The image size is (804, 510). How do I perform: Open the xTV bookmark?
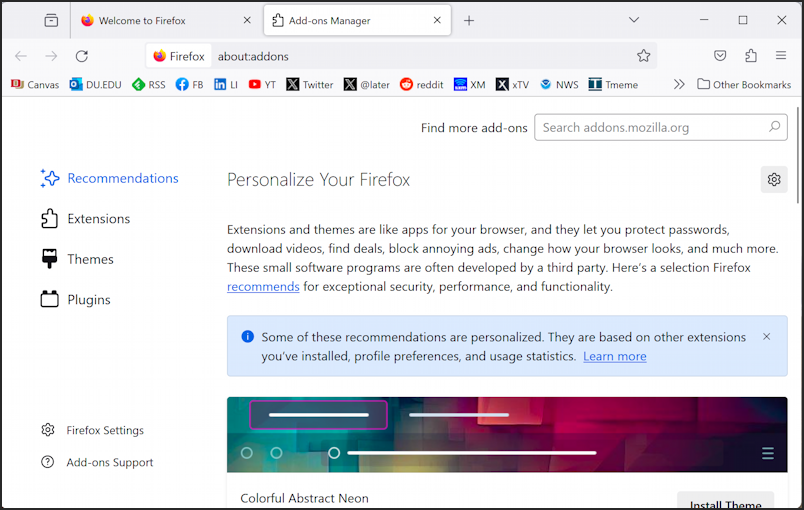click(x=512, y=85)
